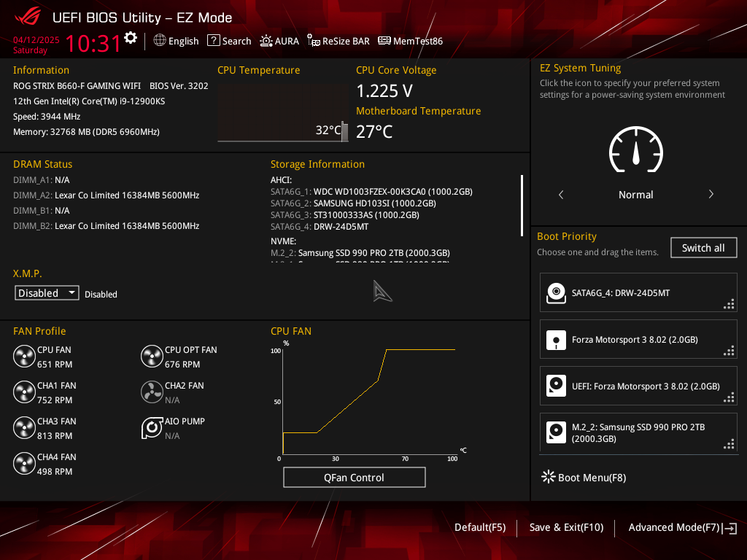Open the X.M.P. Disabled dropdown
747x560 pixels.
pos(47,293)
